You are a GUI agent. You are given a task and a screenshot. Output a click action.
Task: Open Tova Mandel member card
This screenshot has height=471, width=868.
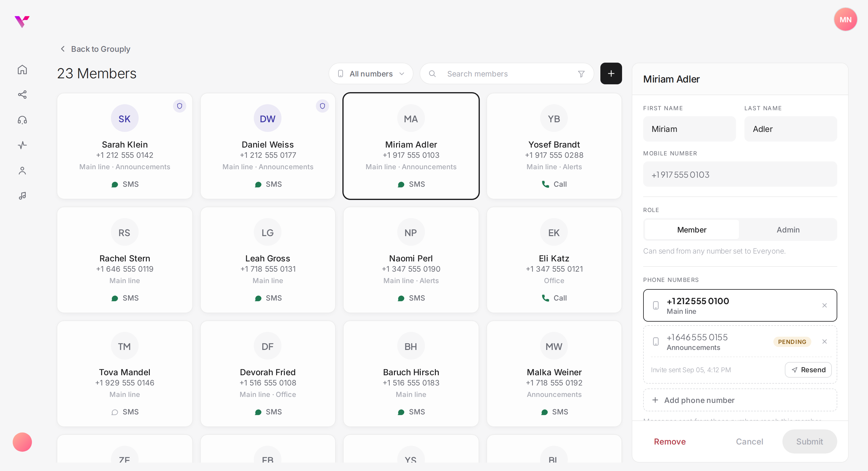tap(125, 374)
